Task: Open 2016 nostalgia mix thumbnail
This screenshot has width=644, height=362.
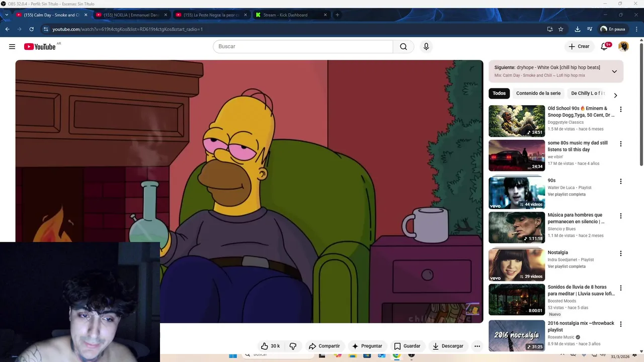Action: coord(517,336)
